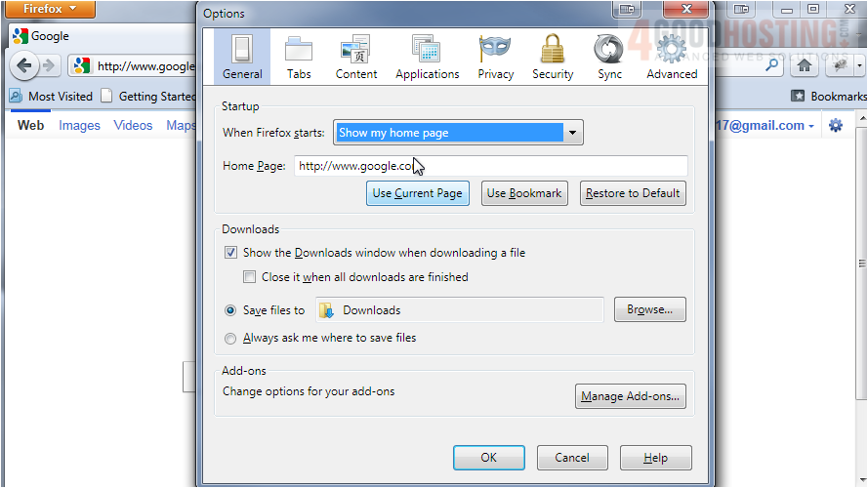Viewport: 868px width, 488px height.
Task: Click the Manage Add-ons button
Action: point(631,396)
